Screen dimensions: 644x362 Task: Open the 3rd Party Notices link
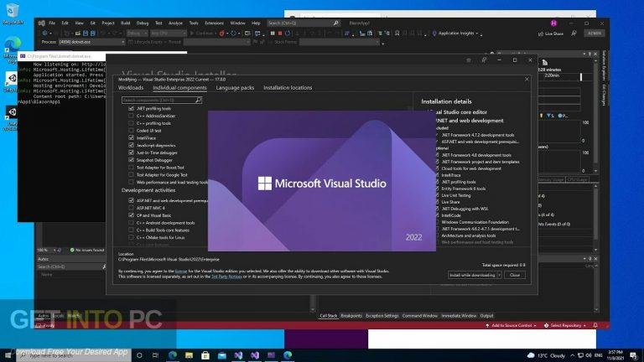click(x=226, y=277)
